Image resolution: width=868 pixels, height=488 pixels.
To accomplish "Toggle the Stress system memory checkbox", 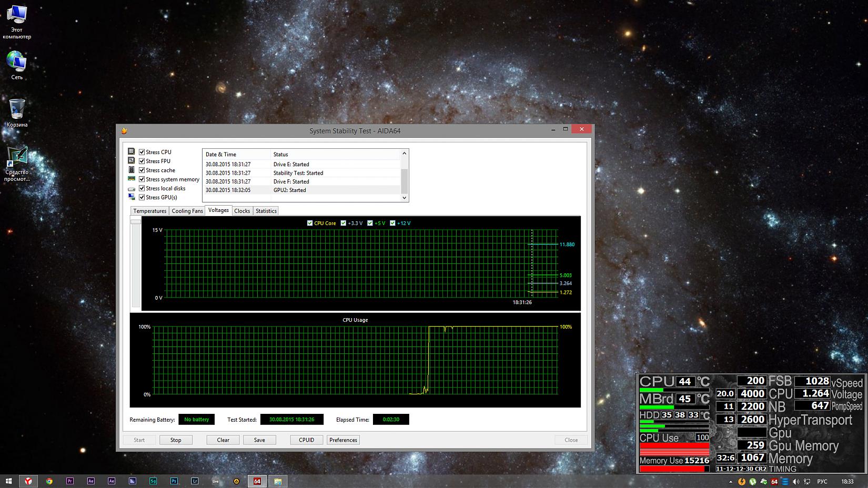I will pos(142,179).
